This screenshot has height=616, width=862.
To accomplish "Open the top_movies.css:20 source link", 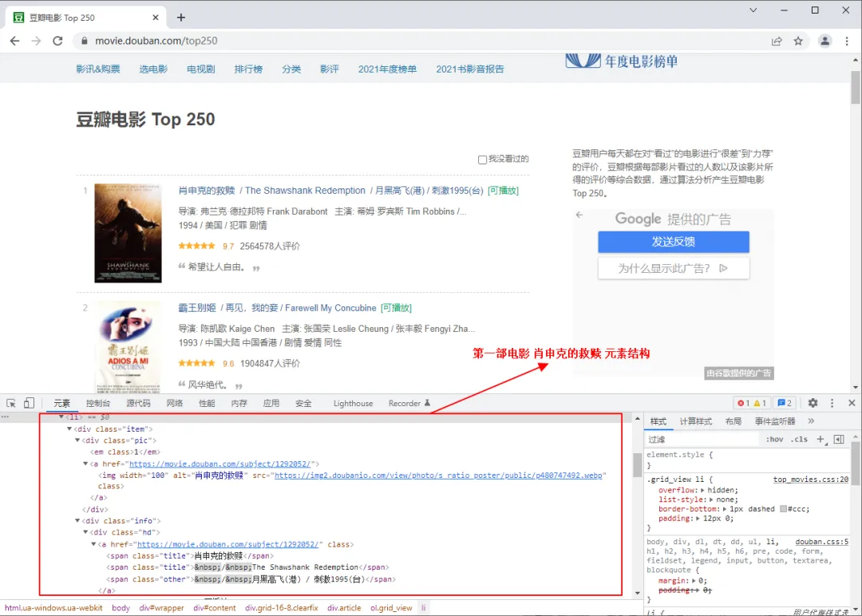I will 810,480.
